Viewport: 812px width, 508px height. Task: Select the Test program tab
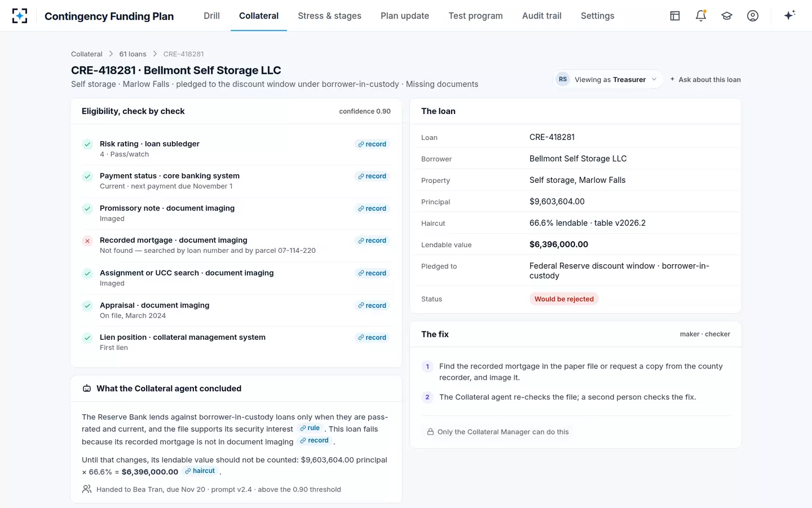[475, 16]
